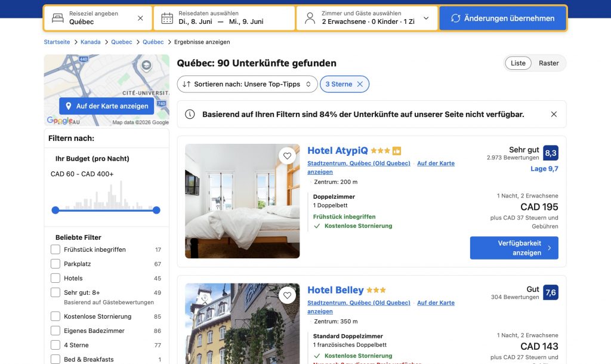
Task: Click Änderungen übernehmen button
Action: (502, 18)
